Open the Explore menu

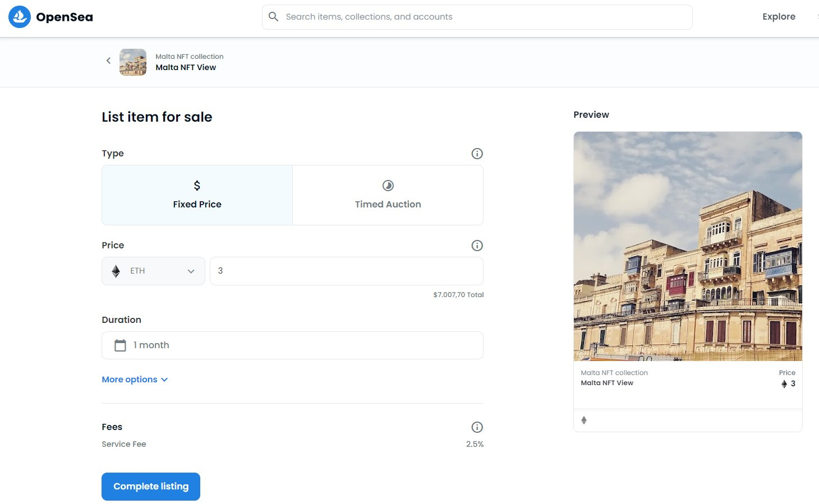tap(779, 17)
